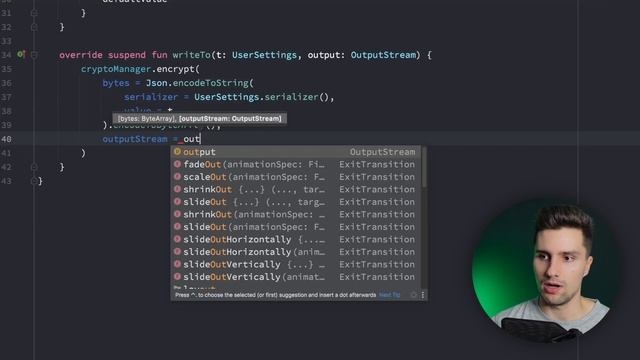Click the completion list scrollbar thumb
This screenshot has height=360, width=640.
(x=424, y=167)
